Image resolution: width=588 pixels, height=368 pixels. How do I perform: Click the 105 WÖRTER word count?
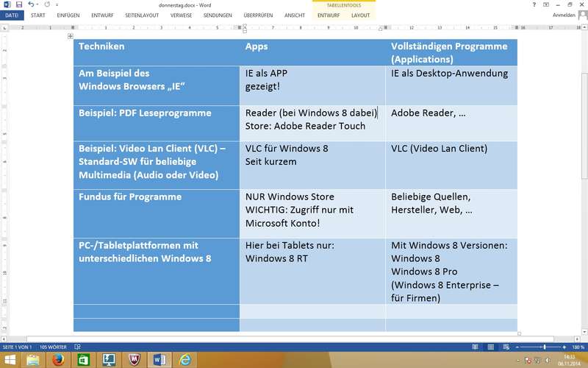click(54, 347)
